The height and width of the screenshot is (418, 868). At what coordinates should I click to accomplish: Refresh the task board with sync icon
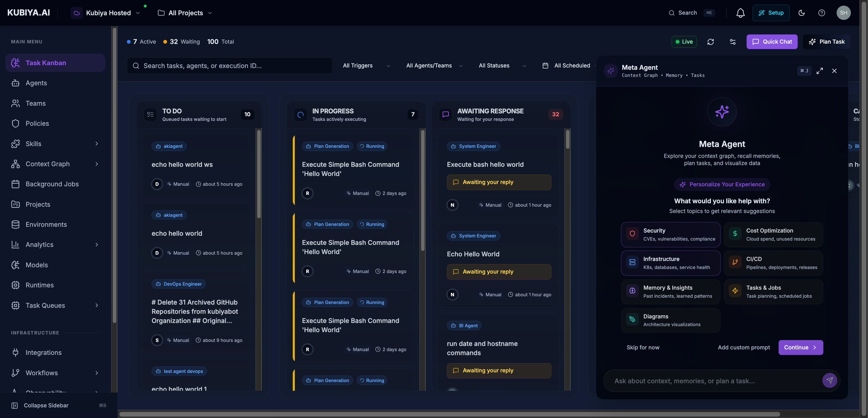[x=711, y=42]
